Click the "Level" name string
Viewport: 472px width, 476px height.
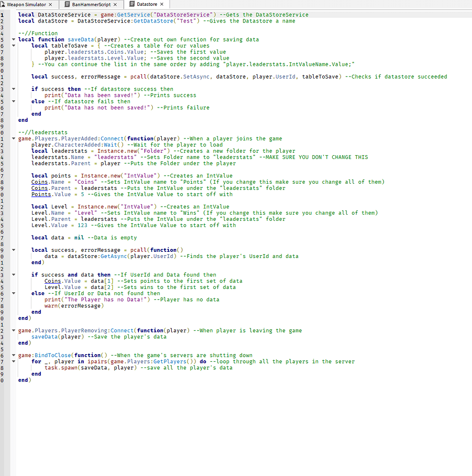[86, 213]
